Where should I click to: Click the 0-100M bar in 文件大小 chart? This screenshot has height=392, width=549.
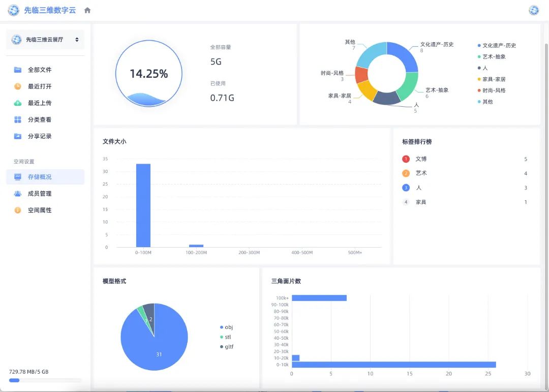pos(143,205)
